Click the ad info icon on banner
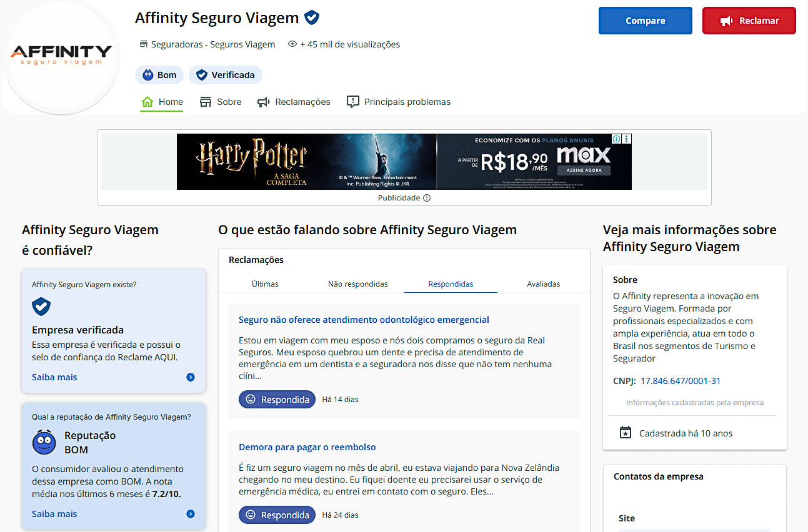 click(616, 139)
